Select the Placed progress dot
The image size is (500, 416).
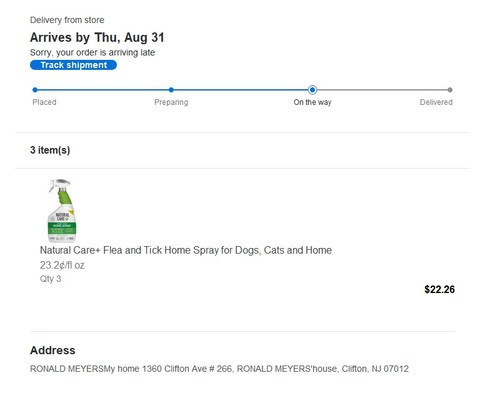(x=35, y=90)
